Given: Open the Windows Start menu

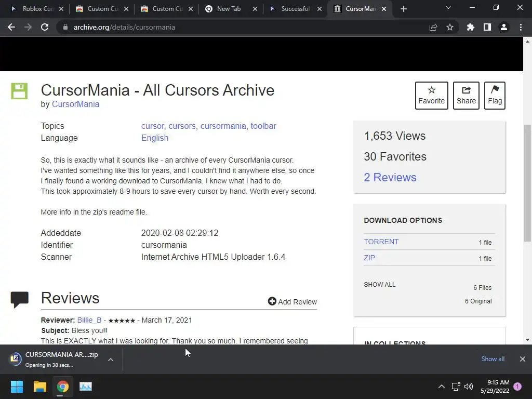Looking at the screenshot, I should 17,387.
